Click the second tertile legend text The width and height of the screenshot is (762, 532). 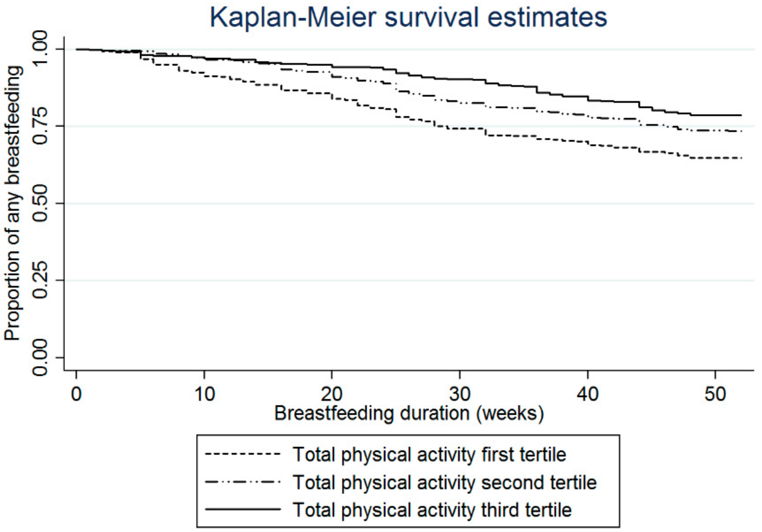[x=445, y=482]
